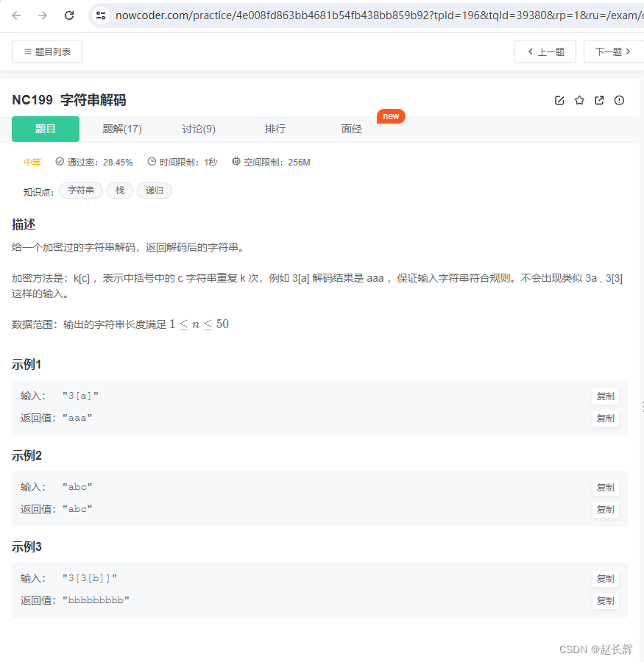Click the 栈 knowledge point tag
This screenshot has width=644, height=662.
(119, 190)
